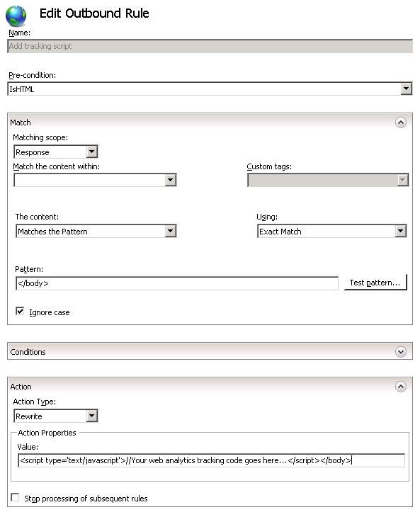Click the Action section header label
This screenshot has height=512, width=420.
pos(21,387)
